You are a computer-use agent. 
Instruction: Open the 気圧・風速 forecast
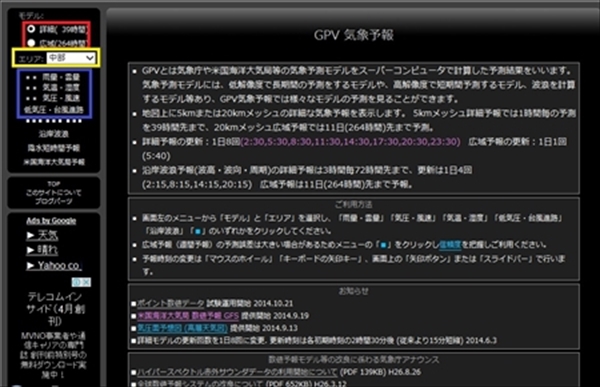coord(61,98)
